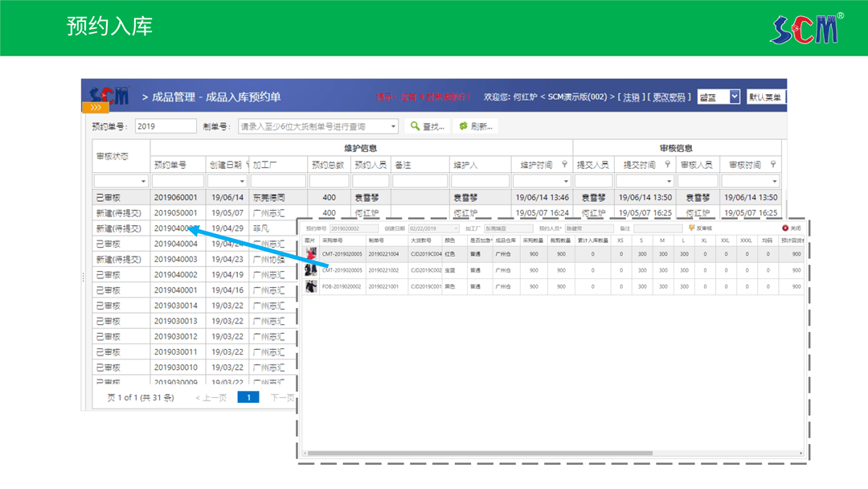Click the 查找 search magnifier button
The height and width of the screenshot is (489, 868).
(x=428, y=126)
